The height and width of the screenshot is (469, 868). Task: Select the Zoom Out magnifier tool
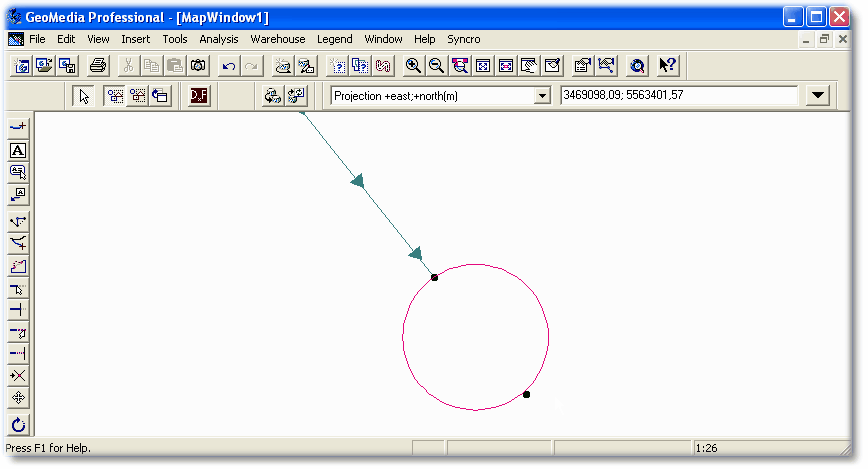[436, 66]
